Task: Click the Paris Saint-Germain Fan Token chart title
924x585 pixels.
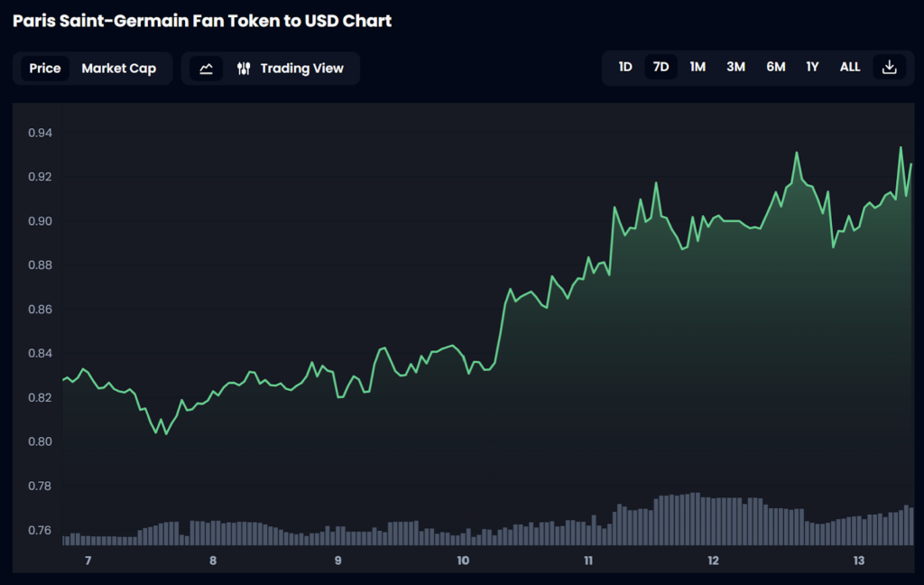Action: [x=202, y=20]
